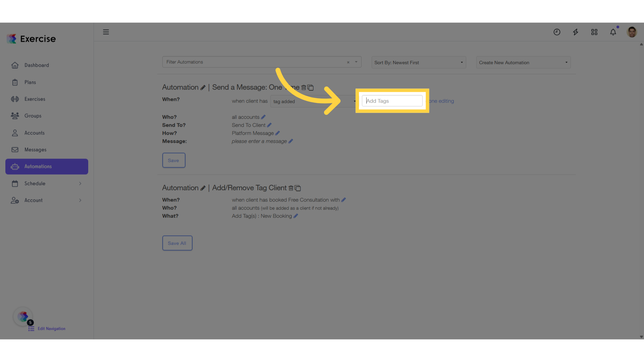Screen dimensions: 644x362
Task: Duplicate the Add/Remove Tag Client automation
Action: [298, 188]
